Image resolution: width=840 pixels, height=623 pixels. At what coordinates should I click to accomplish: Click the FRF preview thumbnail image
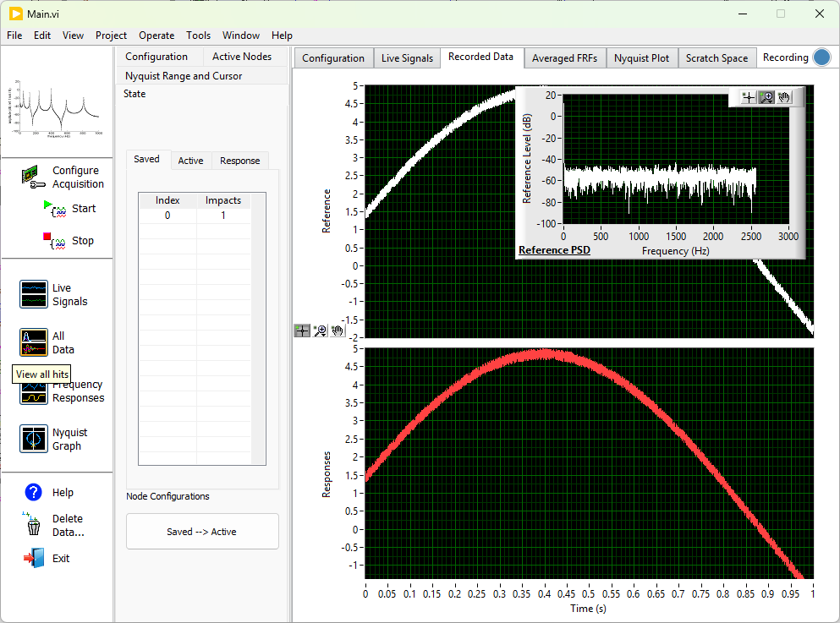tap(55, 108)
